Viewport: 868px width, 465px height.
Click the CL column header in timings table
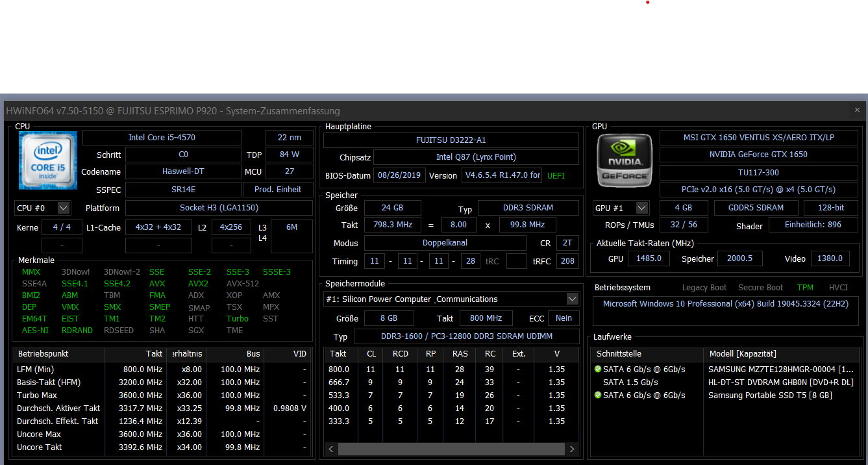[x=371, y=354]
